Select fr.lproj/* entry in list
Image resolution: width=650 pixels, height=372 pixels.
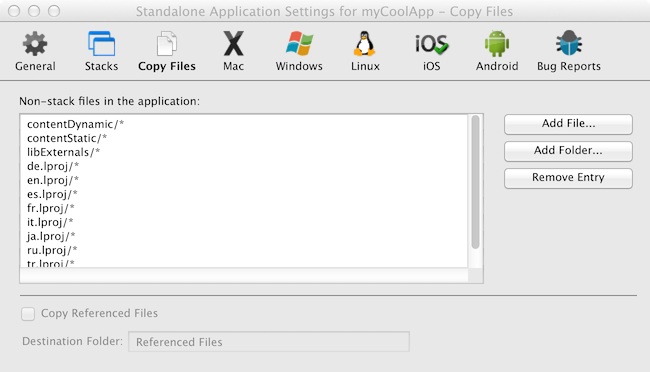tap(244, 208)
